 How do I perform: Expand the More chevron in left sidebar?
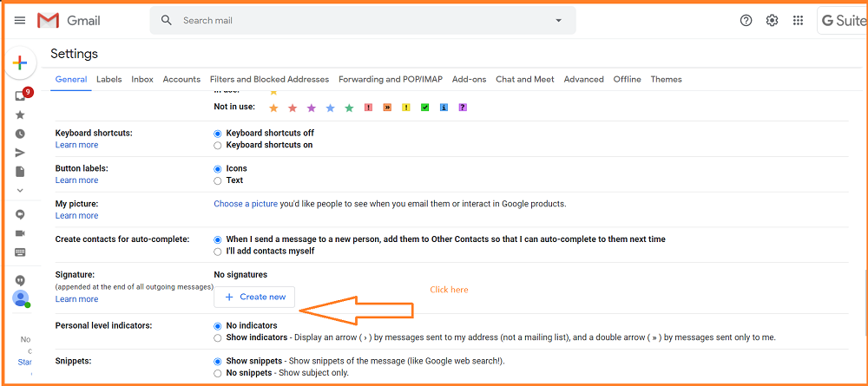(x=20, y=190)
